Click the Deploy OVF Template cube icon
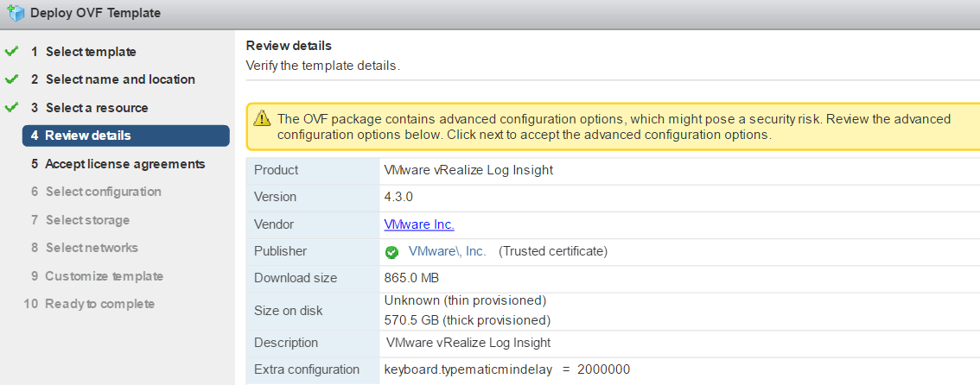The width and height of the screenshot is (980, 385). click(x=16, y=12)
